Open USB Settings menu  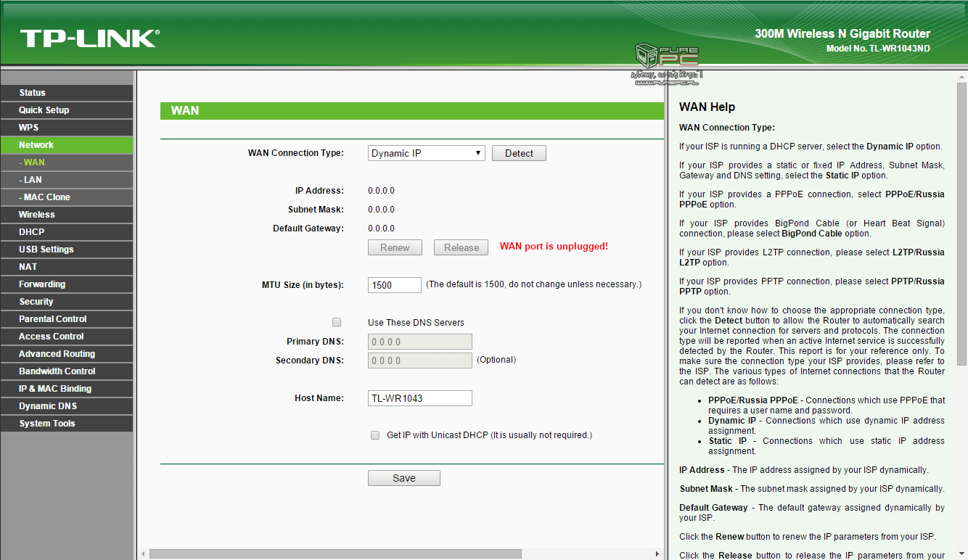pyautogui.click(x=67, y=250)
